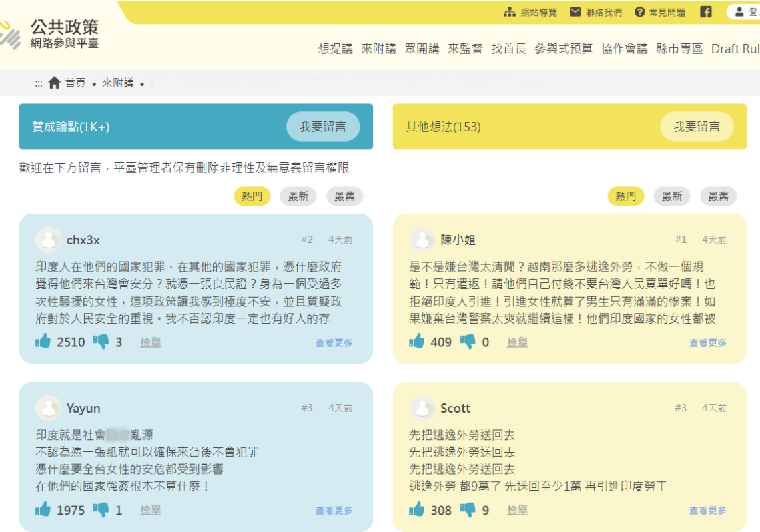Click chx3x's user avatar thumbnail
Viewport: 760px width, 532px height.
tap(49, 240)
